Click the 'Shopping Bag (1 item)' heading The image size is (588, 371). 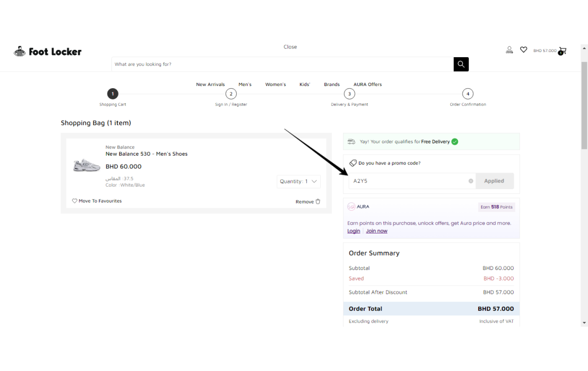point(96,123)
